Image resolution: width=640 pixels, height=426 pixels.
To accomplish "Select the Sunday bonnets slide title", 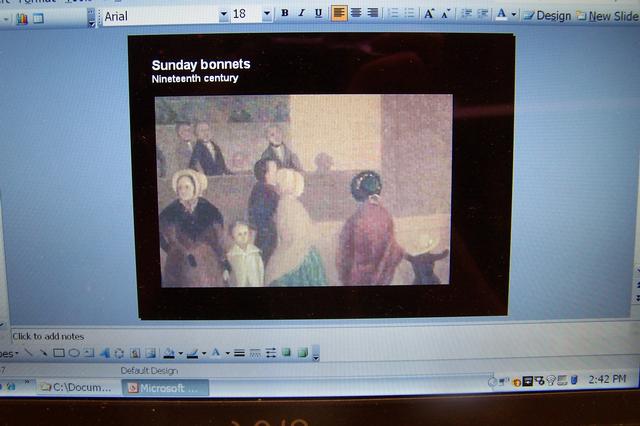I will [201, 64].
